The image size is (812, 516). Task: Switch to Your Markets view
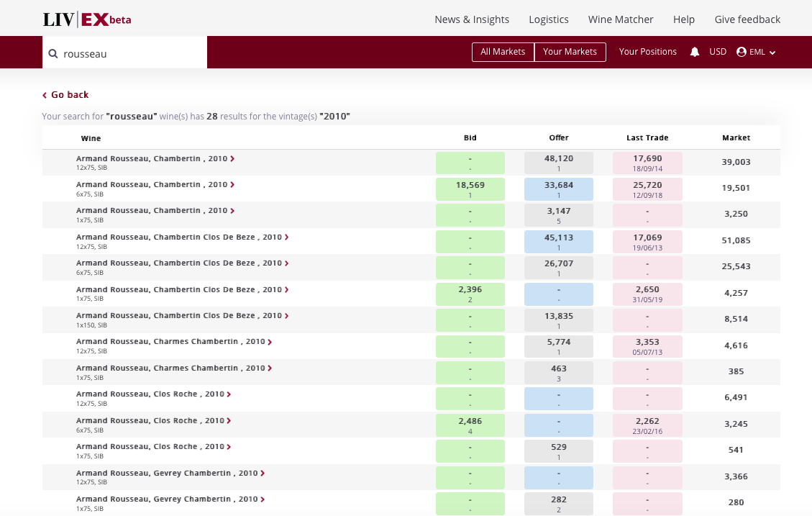click(570, 52)
